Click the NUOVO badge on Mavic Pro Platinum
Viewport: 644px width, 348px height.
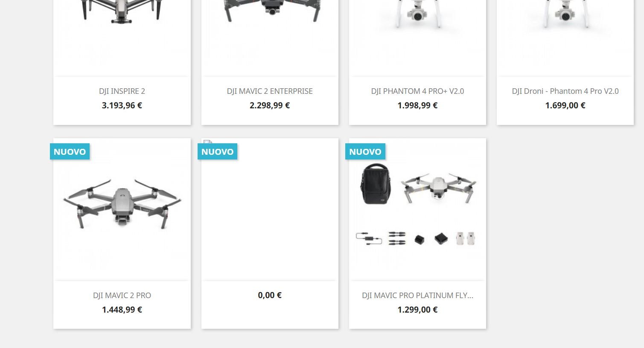[x=365, y=151]
